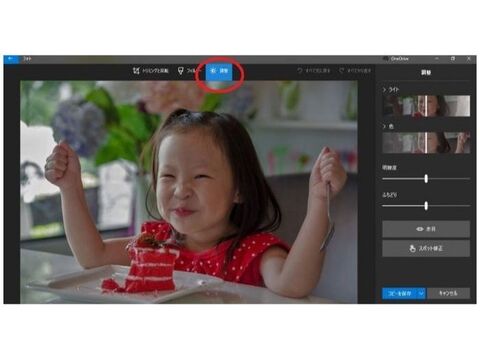Click the Vignette (ふちどり) slider handle
Screen dimensions: 480x360
(426, 206)
